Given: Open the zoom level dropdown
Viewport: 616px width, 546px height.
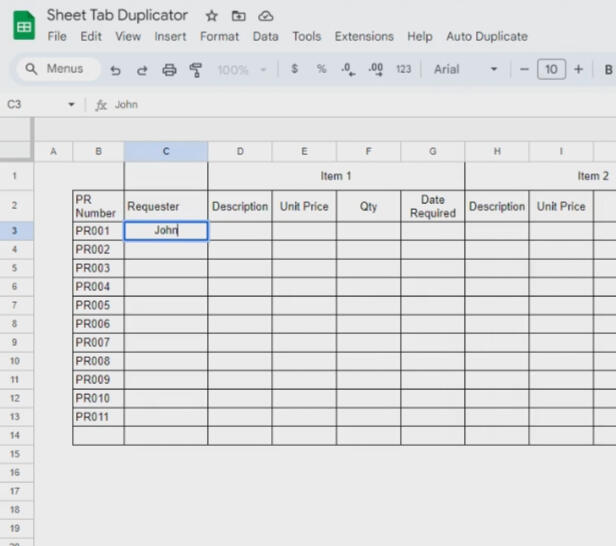Looking at the screenshot, I should tap(242, 70).
